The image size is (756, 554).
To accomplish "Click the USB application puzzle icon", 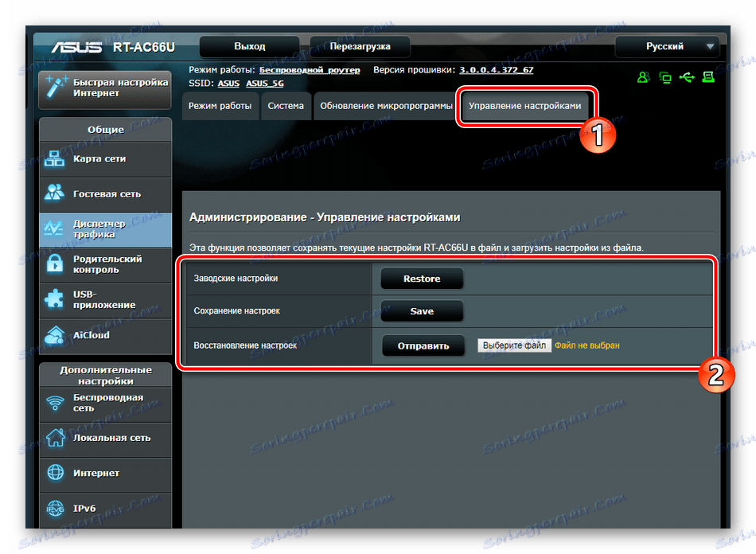I will [54, 299].
